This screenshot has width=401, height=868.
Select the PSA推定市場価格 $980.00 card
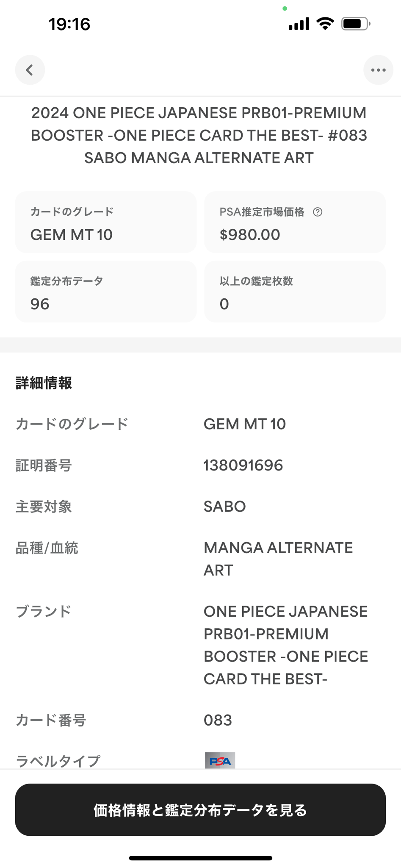[x=295, y=222]
